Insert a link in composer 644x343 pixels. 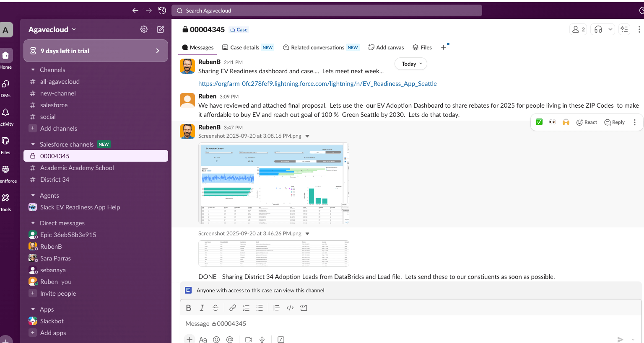click(x=232, y=308)
